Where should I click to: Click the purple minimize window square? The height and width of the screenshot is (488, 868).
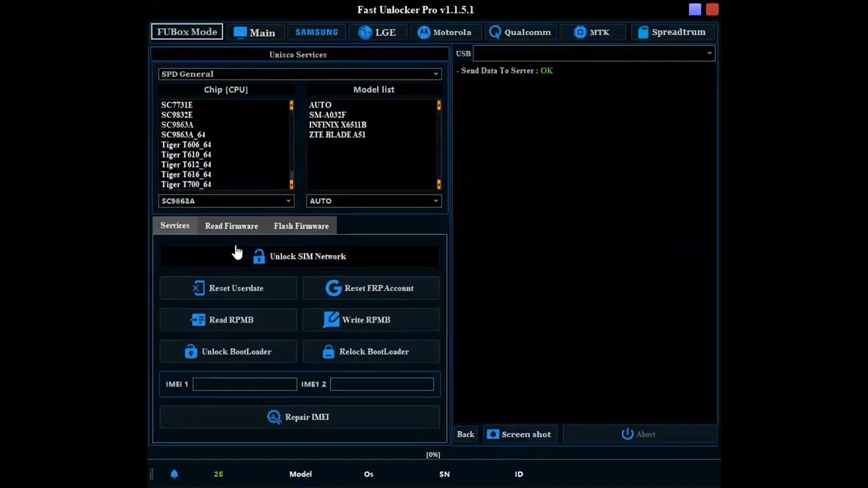pos(695,9)
